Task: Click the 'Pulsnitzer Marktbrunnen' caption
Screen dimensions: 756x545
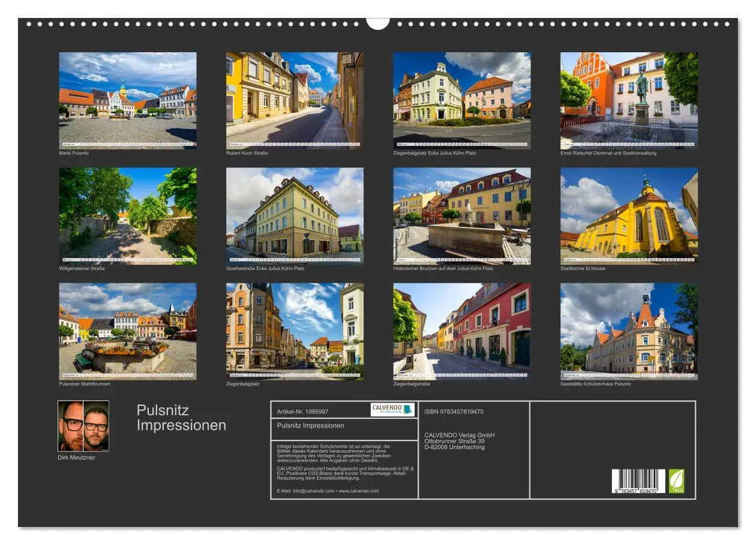Action: point(85,384)
